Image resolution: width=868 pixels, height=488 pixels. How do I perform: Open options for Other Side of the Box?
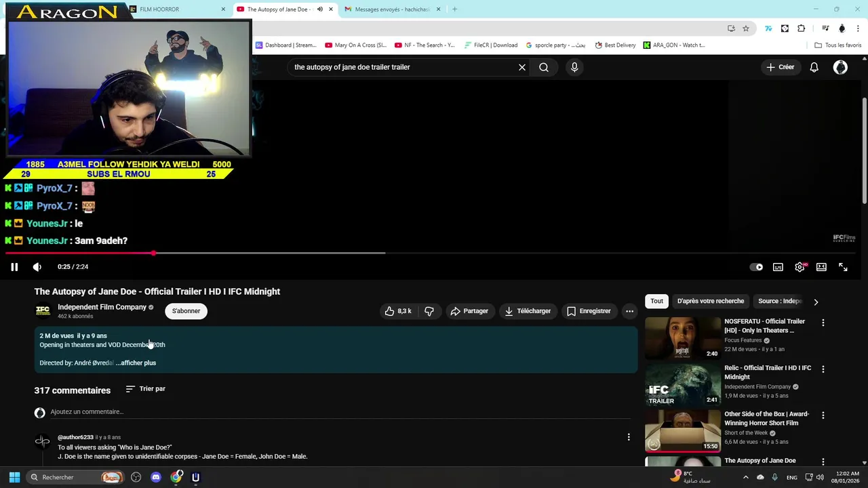[x=823, y=415]
